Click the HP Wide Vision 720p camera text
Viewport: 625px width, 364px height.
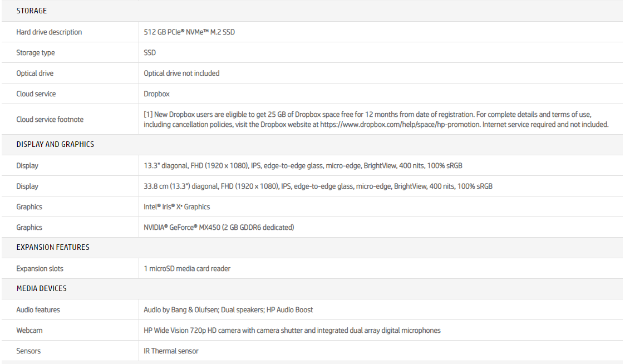pos(292,331)
